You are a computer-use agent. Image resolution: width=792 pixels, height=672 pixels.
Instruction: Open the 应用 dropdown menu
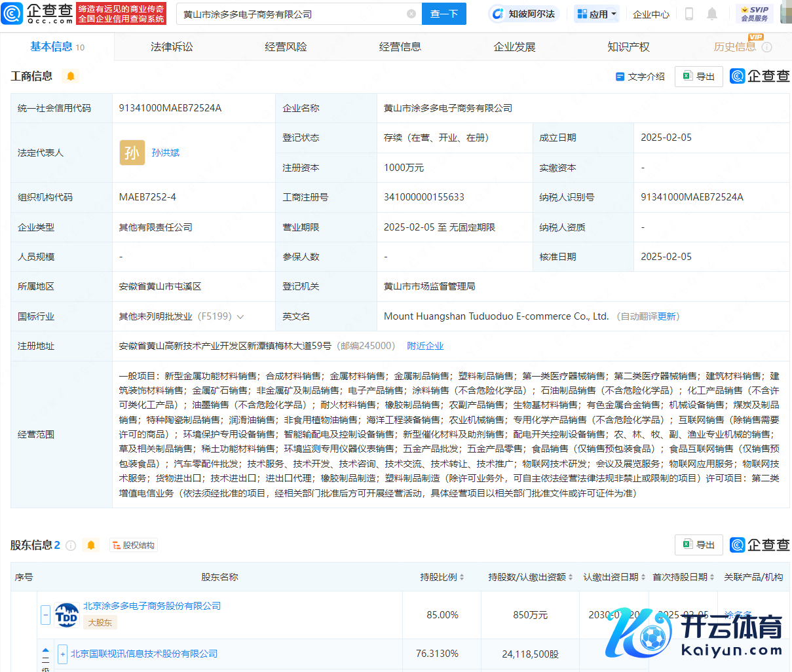(597, 14)
